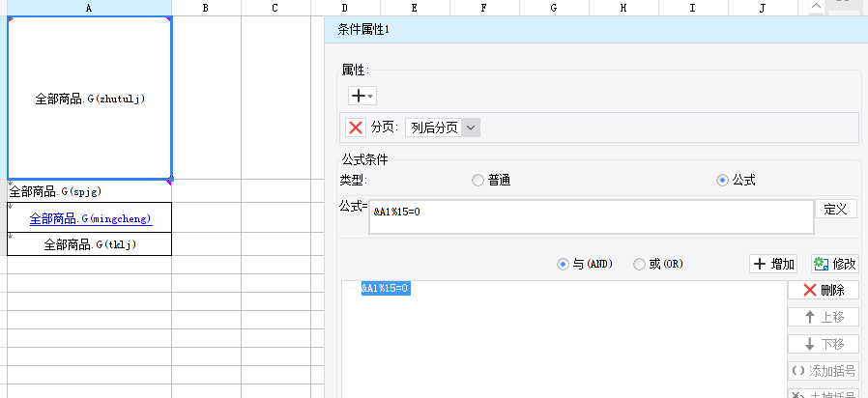
Task: Choose the 或(OR) radio option
Action: click(639, 265)
